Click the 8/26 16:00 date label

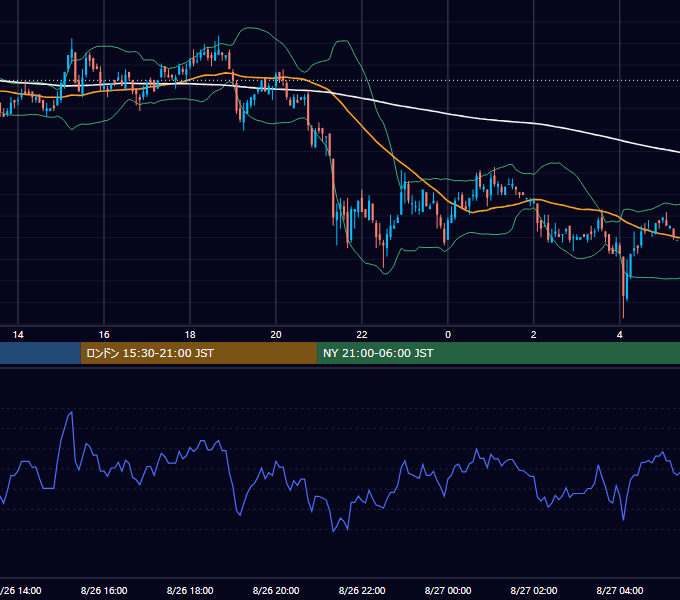pyautogui.click(x=104, y=590)
